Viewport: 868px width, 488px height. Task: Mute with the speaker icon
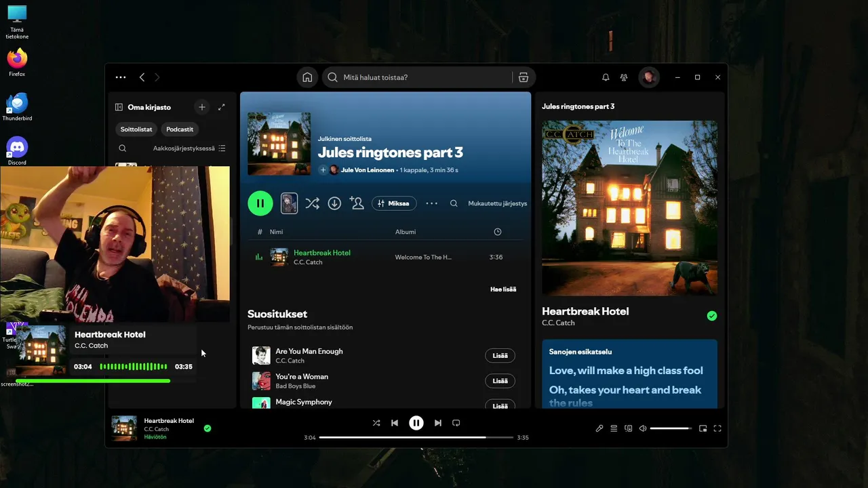643,428
